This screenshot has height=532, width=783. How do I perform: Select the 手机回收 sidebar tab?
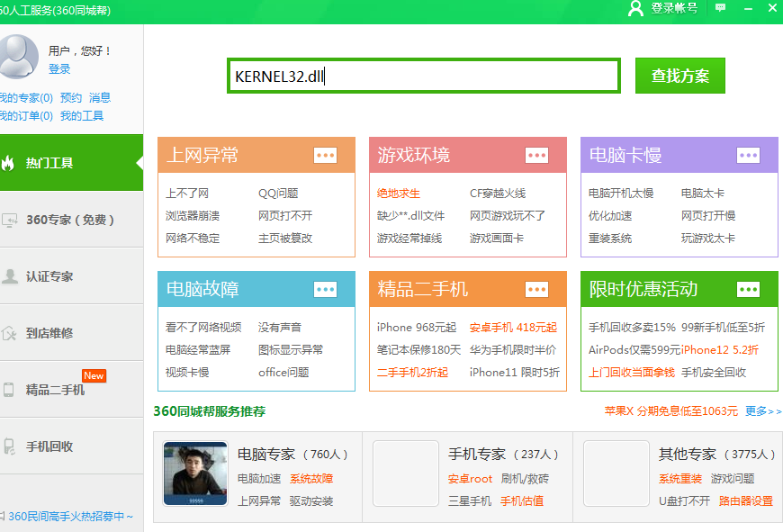(x=71, y=446)
